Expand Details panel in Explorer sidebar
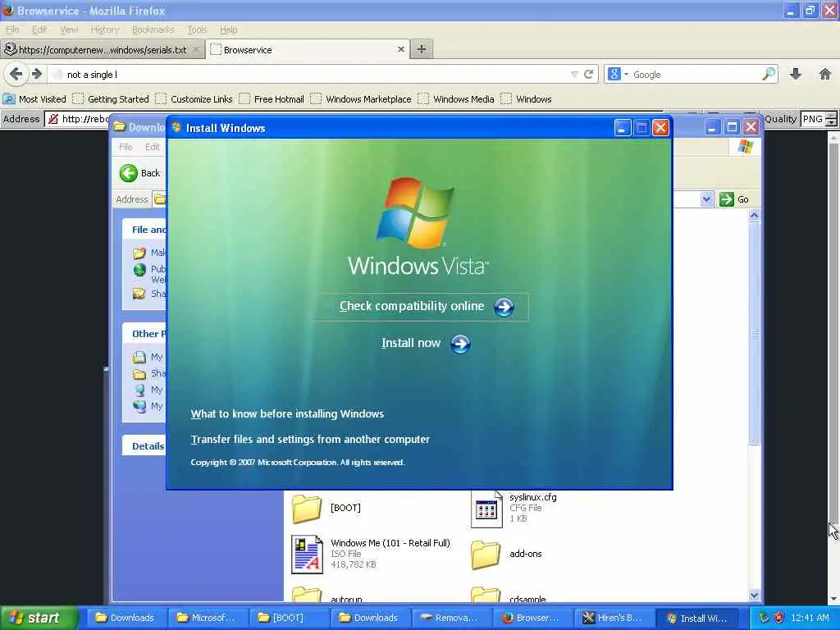The height and width of the screenshot is (630, 840). point(148,446)
